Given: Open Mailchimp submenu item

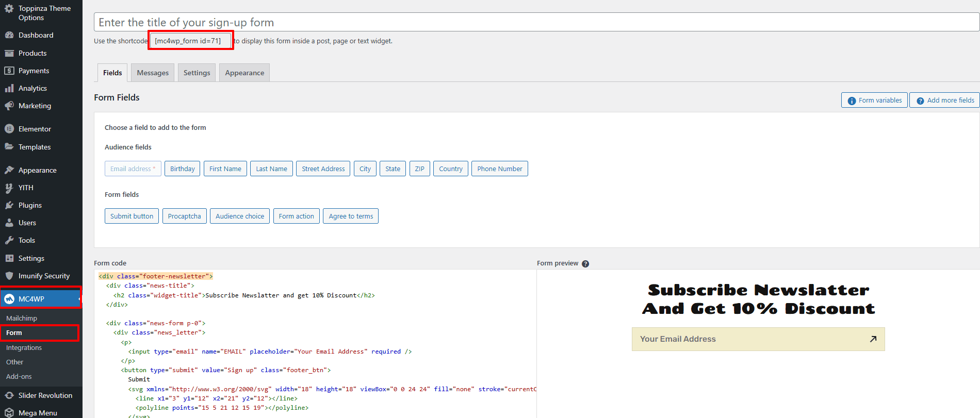Looking at the screenshot, I should point(22,319).
